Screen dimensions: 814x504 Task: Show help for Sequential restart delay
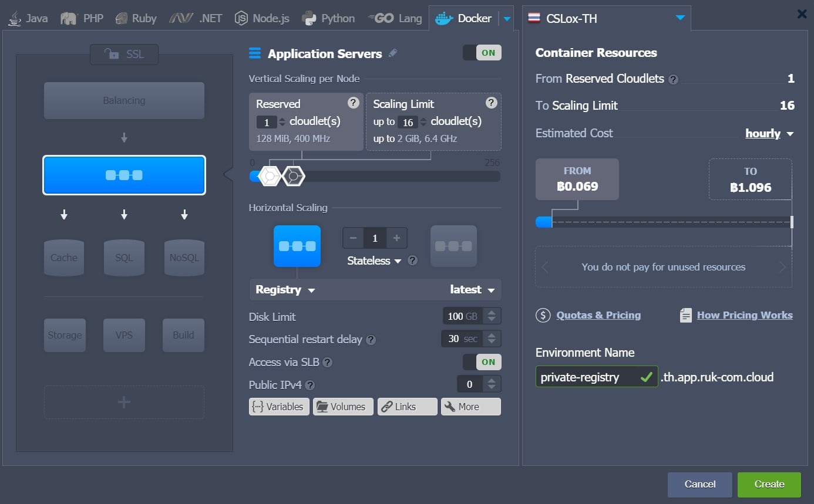click(x=371, y=340)
